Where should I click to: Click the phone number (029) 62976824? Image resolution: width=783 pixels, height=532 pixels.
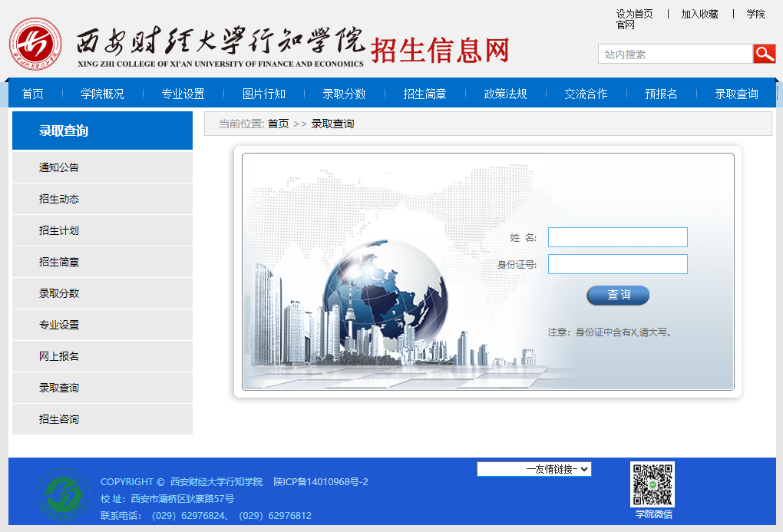[188, 516]
